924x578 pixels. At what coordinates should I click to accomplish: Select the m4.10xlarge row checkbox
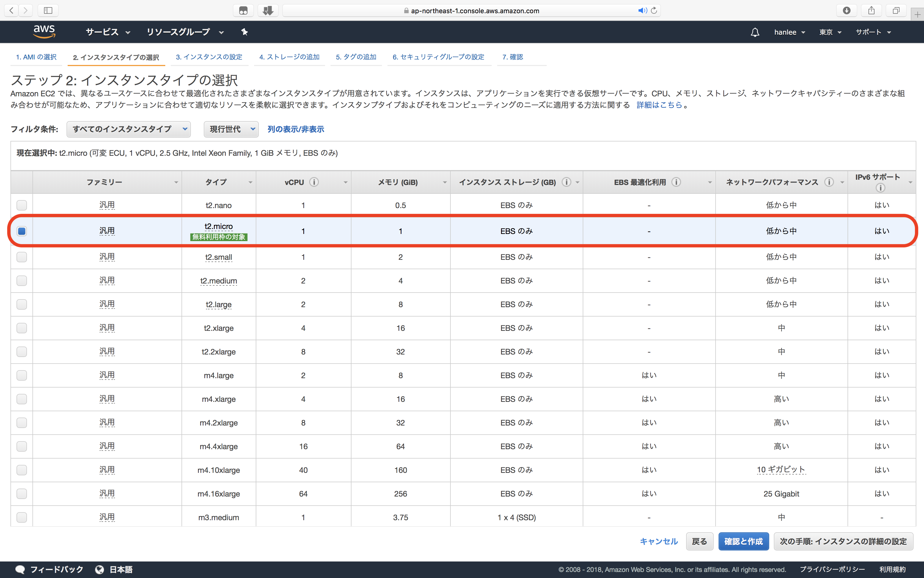(22, 470)
